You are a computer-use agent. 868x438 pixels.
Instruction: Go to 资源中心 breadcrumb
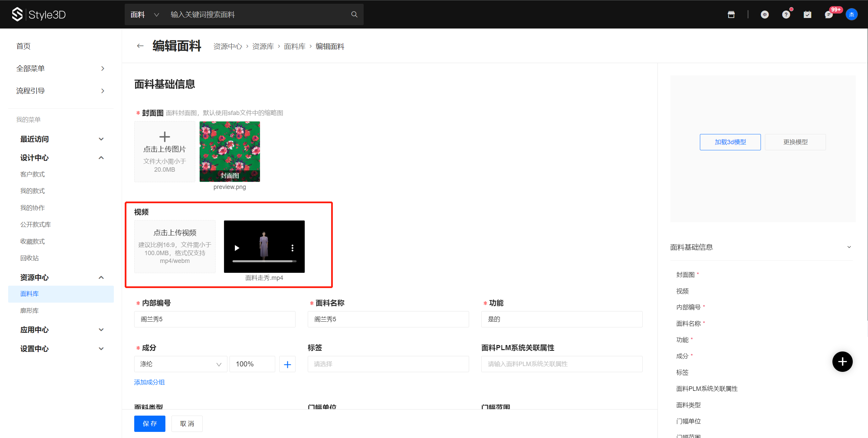[x=228, y=46]
